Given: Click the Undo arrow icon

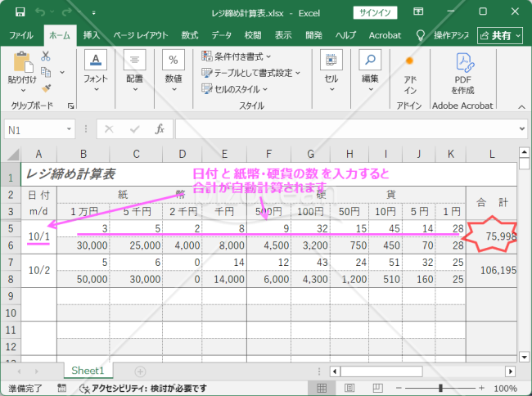Looking at the screenshot, I should [40, 12].
